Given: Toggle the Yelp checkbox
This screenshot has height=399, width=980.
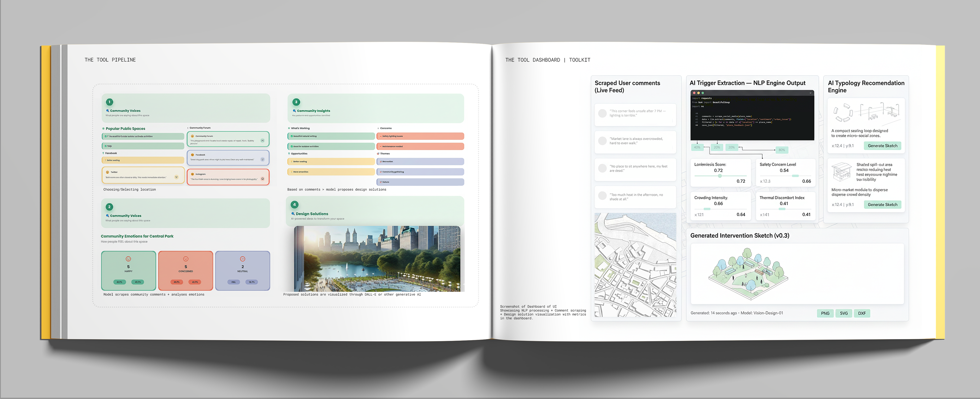Looking at the screenshot, I should point(105,146).
